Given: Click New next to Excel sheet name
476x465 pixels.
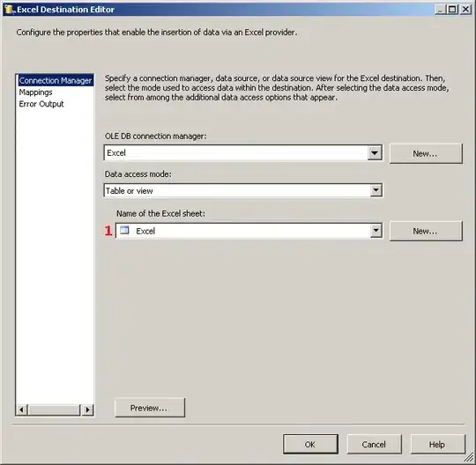Looking at the screenshot, I should pyautogui.click(x=426, y=231).
